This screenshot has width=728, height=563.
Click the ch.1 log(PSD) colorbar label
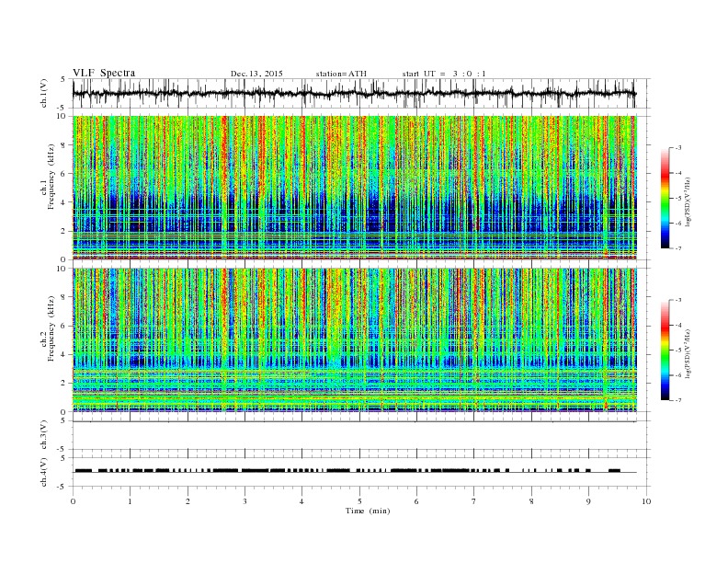[x=689, y=202]
